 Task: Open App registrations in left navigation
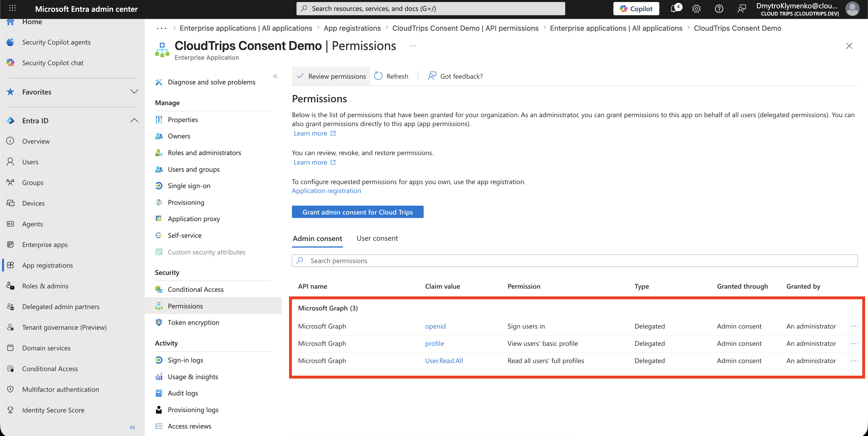coord(48,265)
